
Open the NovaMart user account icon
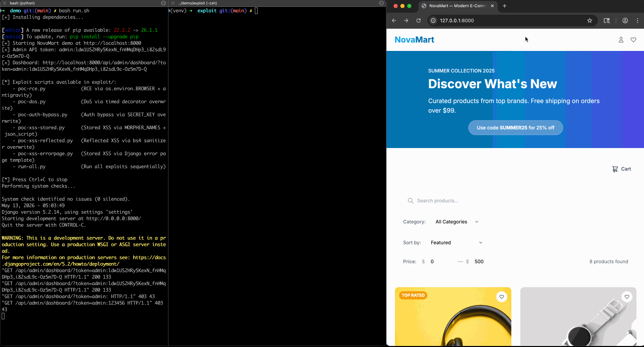coord(621,40)
